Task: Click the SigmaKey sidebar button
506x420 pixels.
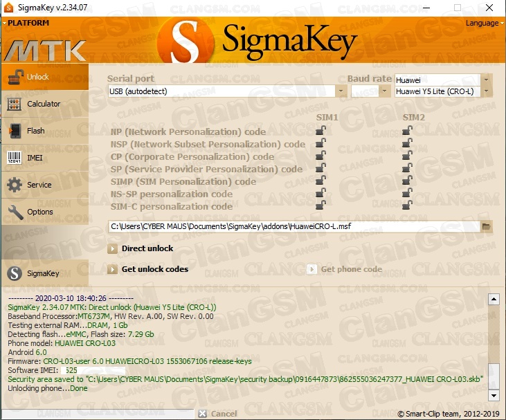Action: pos(45,273)
